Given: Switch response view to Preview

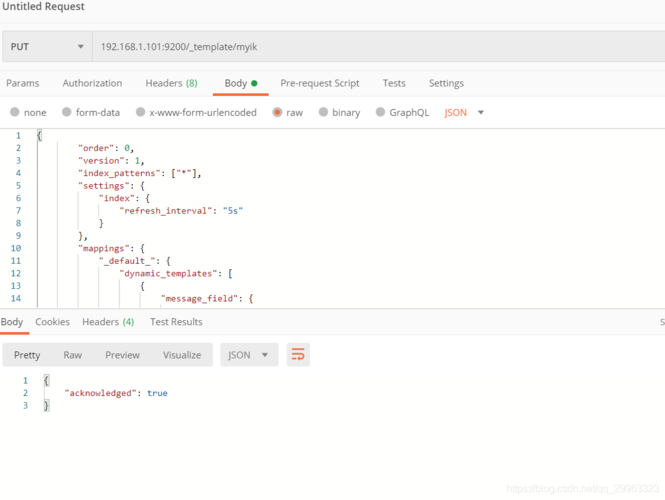Looking at the screenshot, I should [x=123, y=355].
